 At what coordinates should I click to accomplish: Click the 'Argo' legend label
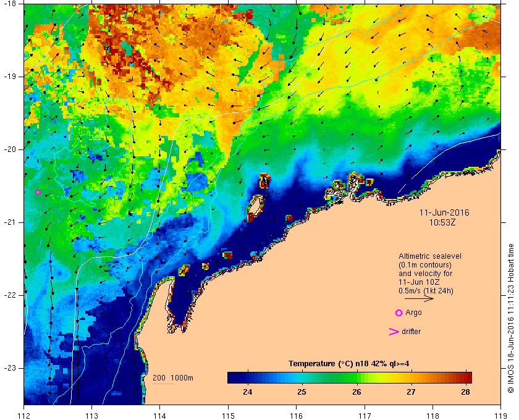click(413, 313)
